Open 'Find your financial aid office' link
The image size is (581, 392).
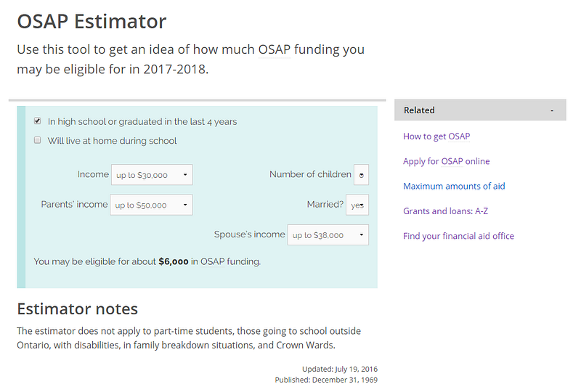(x=458, y=236)
